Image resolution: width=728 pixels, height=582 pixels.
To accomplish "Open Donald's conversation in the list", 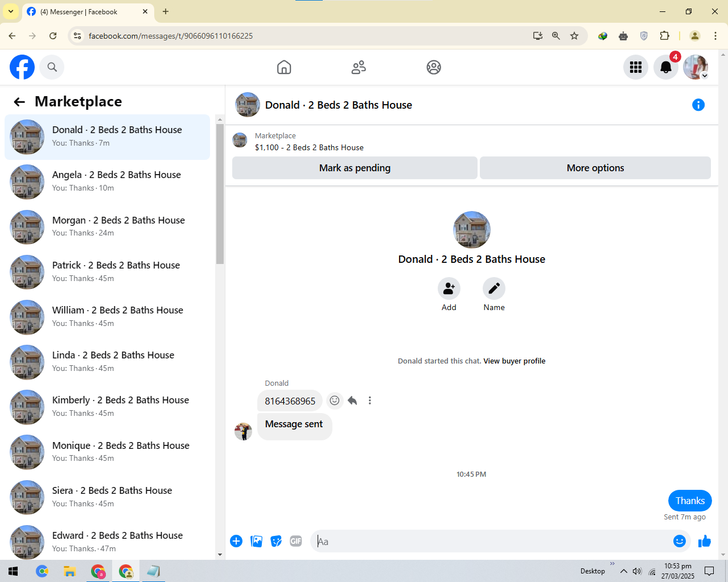I will tap(107, 137).
